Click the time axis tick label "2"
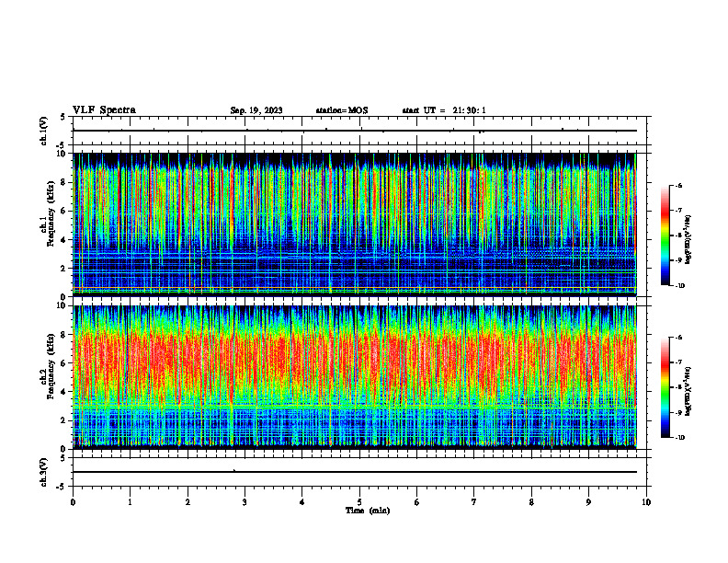 click(188, 502)
